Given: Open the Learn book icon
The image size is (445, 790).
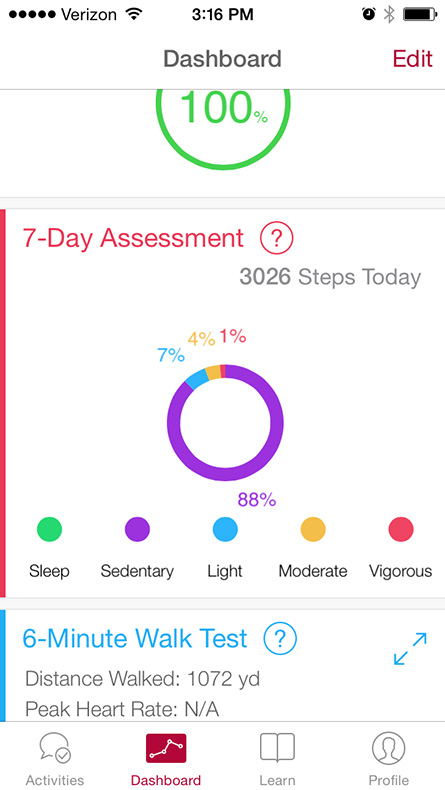Looking at the screenshot, I should click(277, 747).
